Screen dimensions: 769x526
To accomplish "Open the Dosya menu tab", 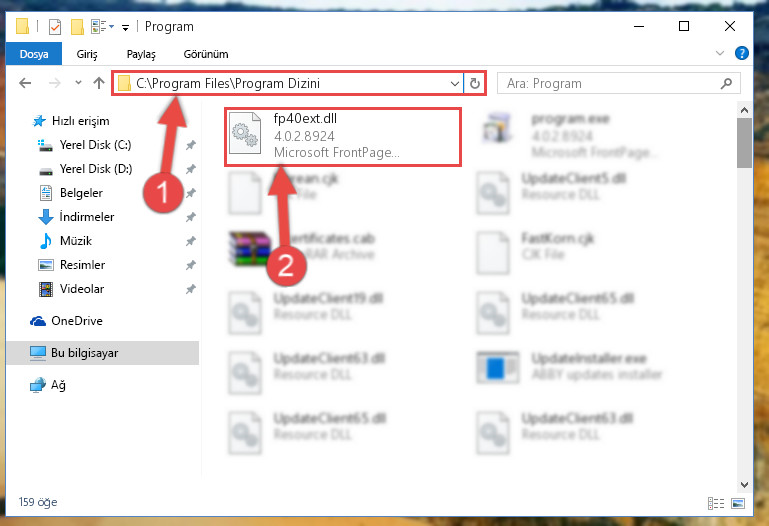I will click(x=34, y=54).
